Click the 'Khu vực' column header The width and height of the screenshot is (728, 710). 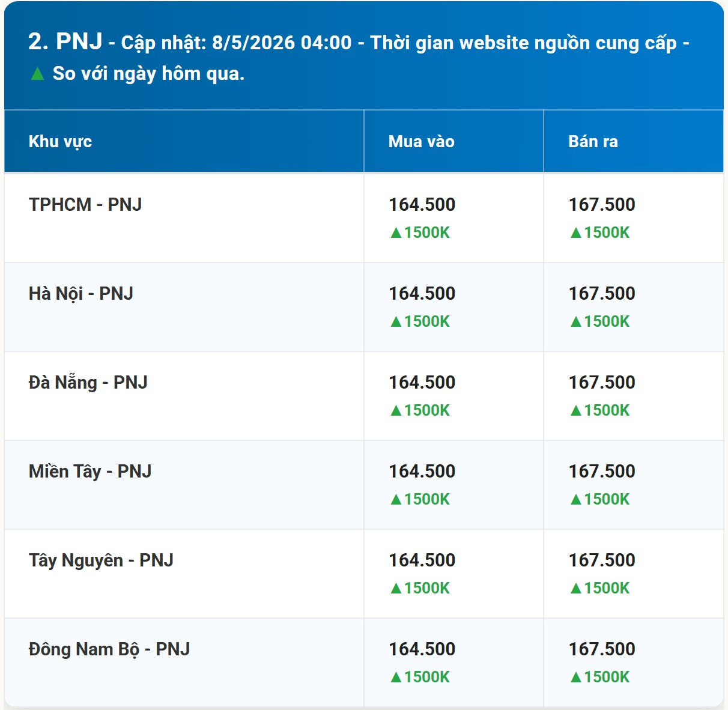[x=60, y=142]
